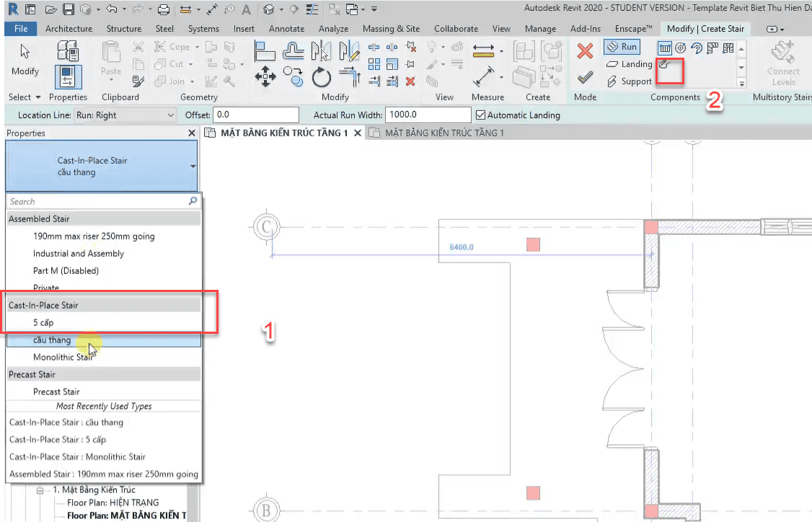This screenshot has width=812, height=522.
Task: Collapse the Mặt Bằng Kiến Trúc tree node
Action: 40,490
